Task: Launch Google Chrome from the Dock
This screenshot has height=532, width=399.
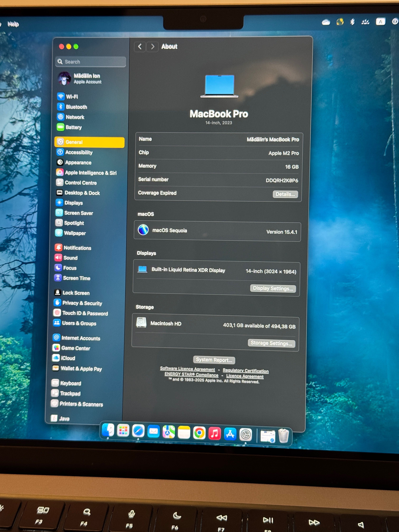Action: pos(199,433)
